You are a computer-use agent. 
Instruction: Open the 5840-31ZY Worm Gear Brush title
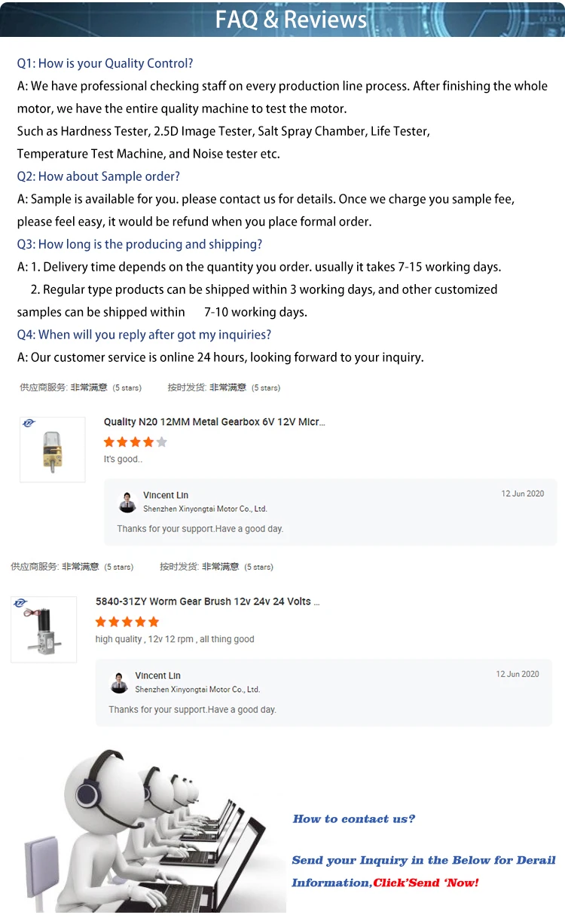[x=207, y=601]
